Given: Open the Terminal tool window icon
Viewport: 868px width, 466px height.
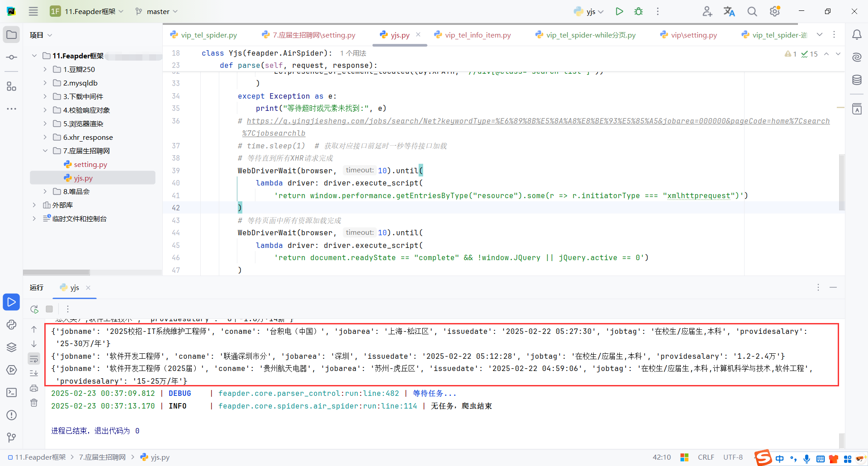Looking at the screenshot, I should [x=11, y=393].
